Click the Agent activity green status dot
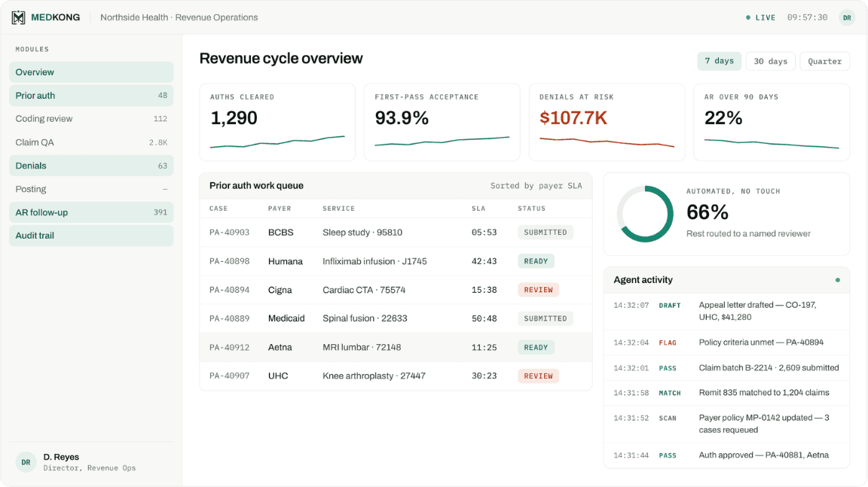Image resolution: width=868 pixels, height=487 pixels. coord(838,280)
